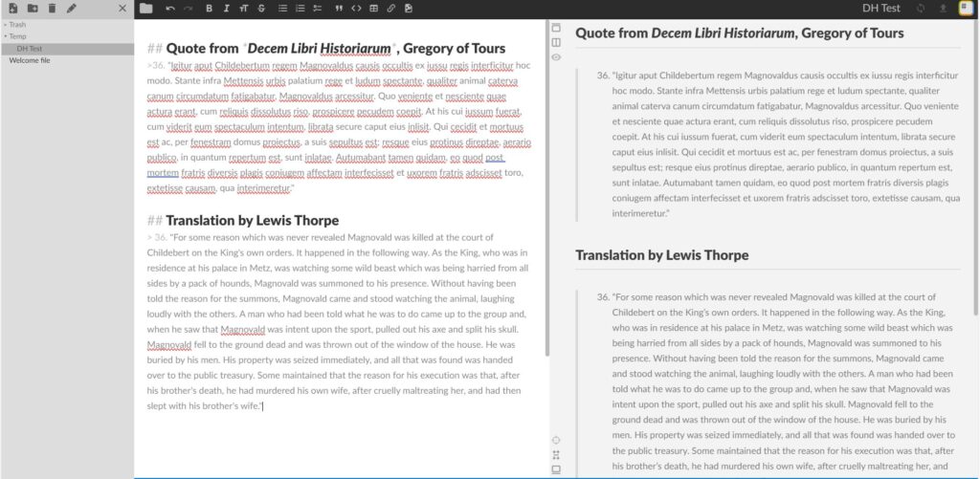Screen dimensions: 980x479
Task: Click the editor pane scrollbar
Action: [547, 187]
